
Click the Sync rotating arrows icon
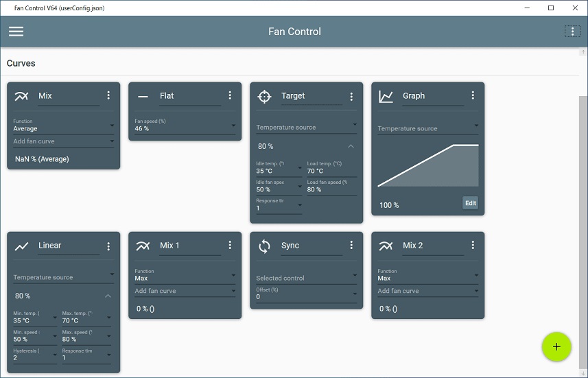(x=264, y=246)
